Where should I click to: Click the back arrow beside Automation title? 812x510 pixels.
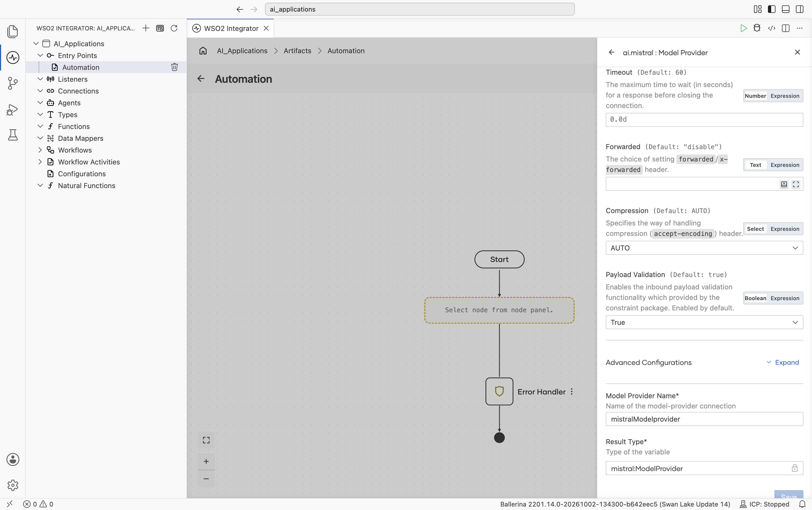tap(201, 78)
